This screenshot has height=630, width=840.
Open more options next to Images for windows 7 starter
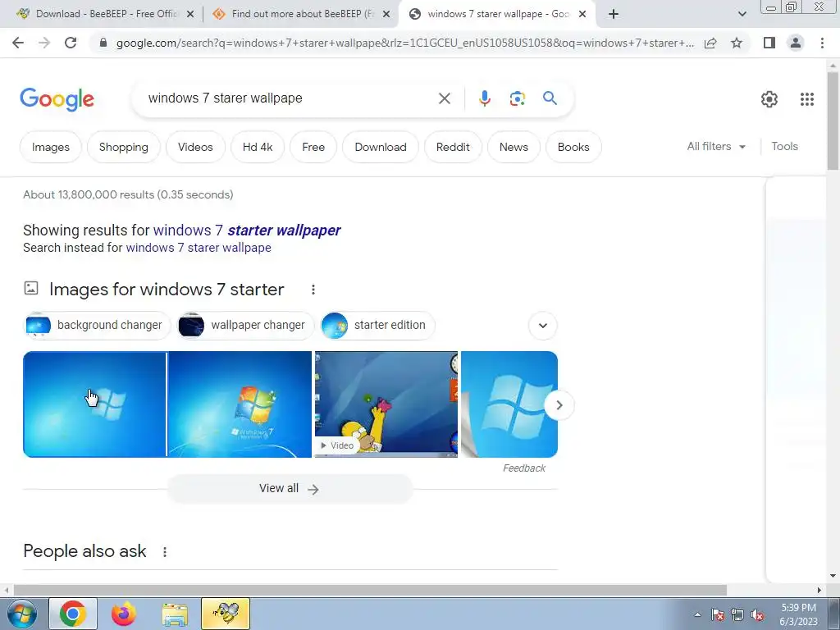pos(313,290)
